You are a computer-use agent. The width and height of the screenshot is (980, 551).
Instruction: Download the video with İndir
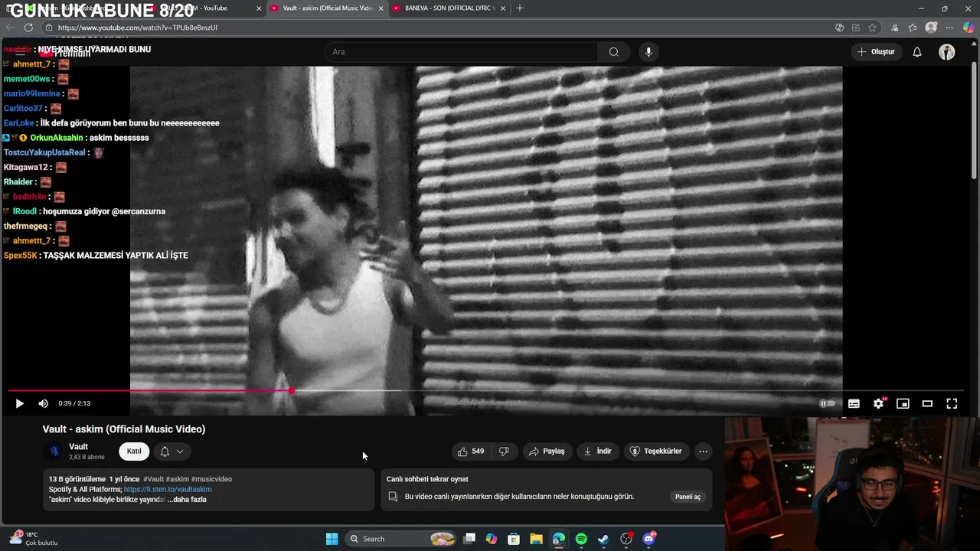(x=597, y=452)
